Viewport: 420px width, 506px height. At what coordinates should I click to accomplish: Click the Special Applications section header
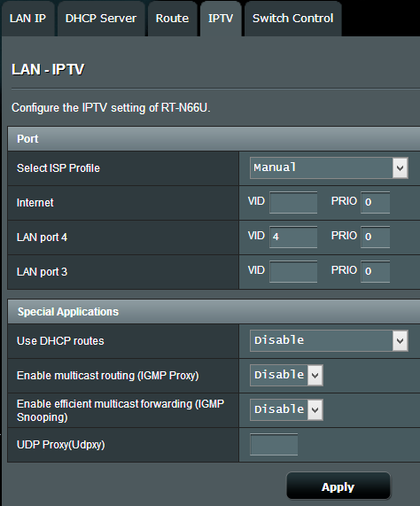coord(214,311)
